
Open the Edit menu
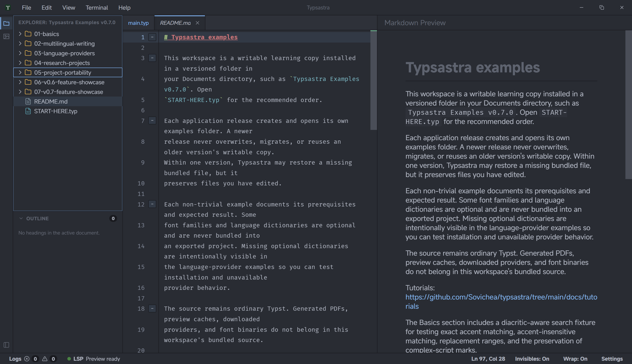pyautogui.click(x=47, y=8)
